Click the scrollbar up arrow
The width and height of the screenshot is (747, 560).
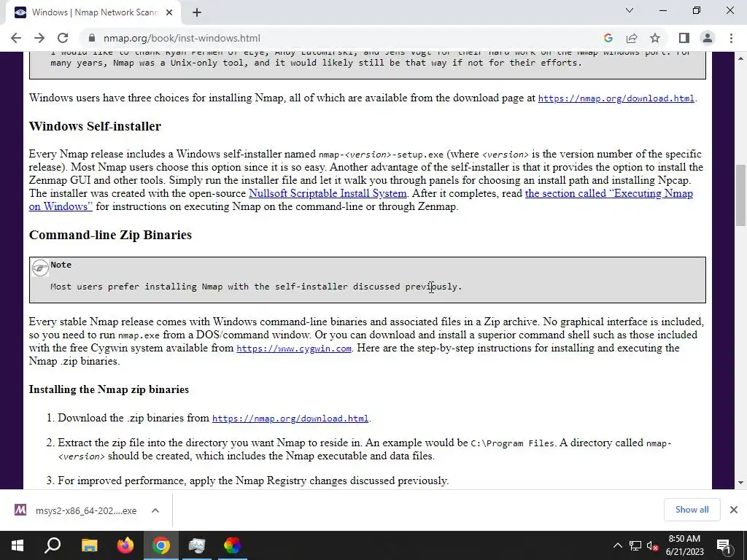coord(740,58)
